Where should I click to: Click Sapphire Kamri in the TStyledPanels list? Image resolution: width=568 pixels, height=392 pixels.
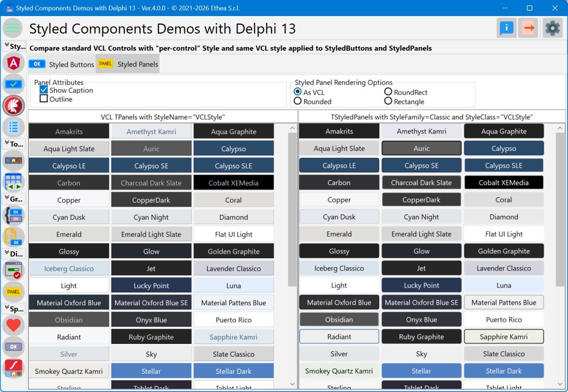(504, 336)
